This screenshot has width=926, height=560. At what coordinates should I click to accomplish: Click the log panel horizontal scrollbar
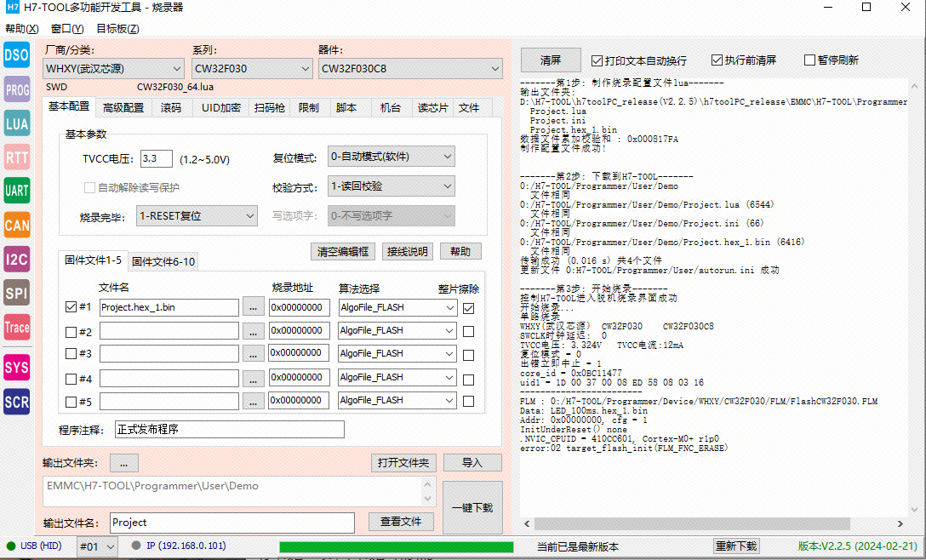692,523
